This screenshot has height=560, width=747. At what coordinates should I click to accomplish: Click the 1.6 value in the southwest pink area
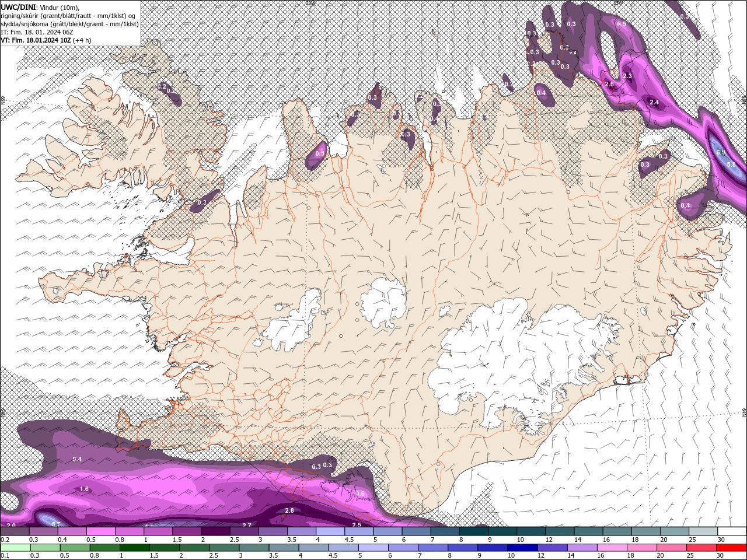(x=84, y=489)
